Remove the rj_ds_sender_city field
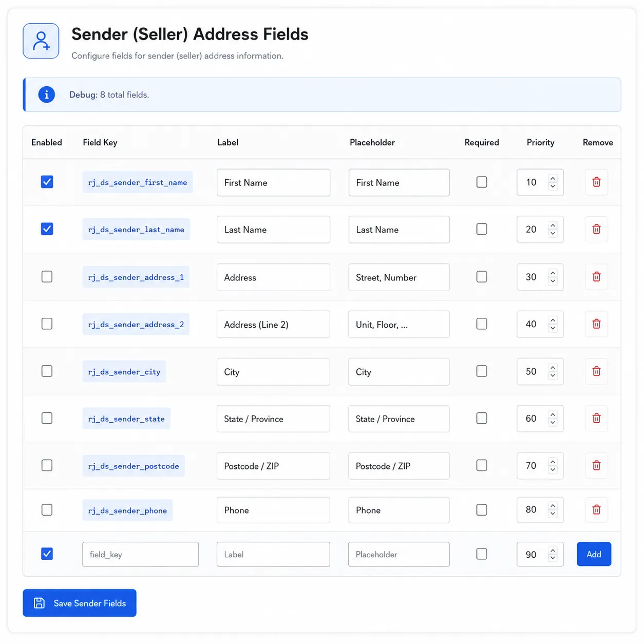 tap(596, 371)
